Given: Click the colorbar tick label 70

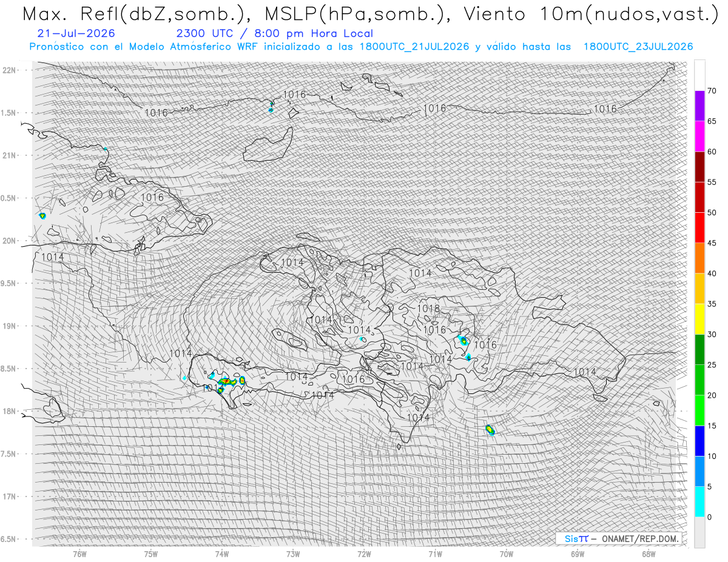Looking at the screenshot, I should [x=712, y=91].
